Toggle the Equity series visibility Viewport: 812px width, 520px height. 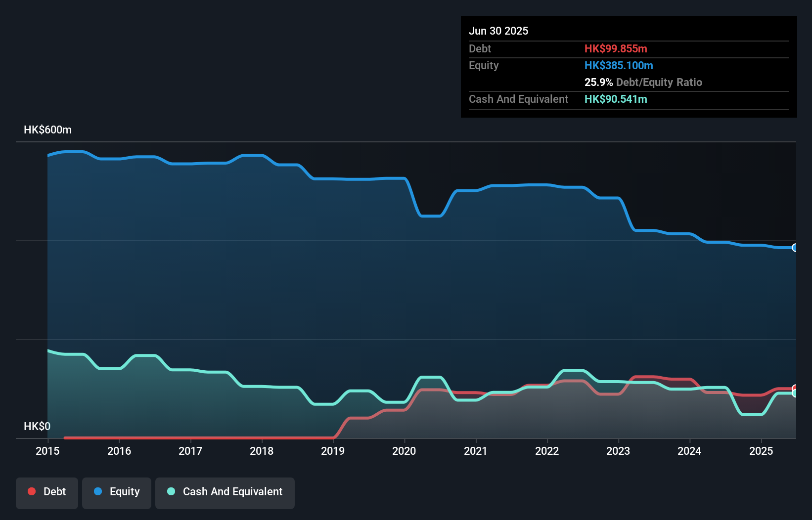coord(116,491)
